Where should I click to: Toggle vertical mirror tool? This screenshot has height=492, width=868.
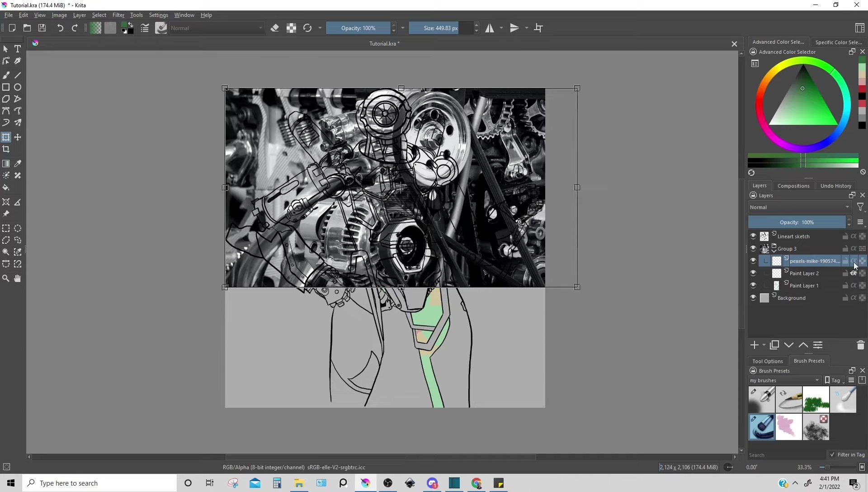point(514,28)
